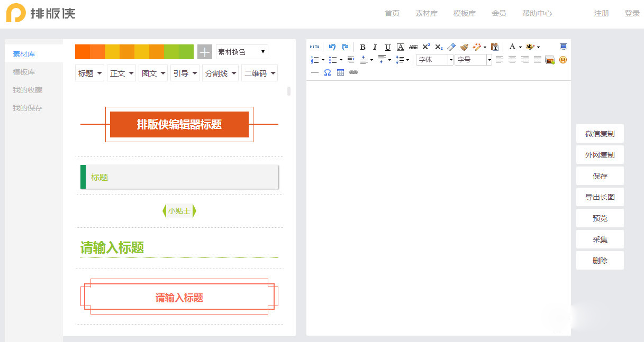644x342 pixels.
Task: Click the 微信复制 button
Action: tap(600, 133)
